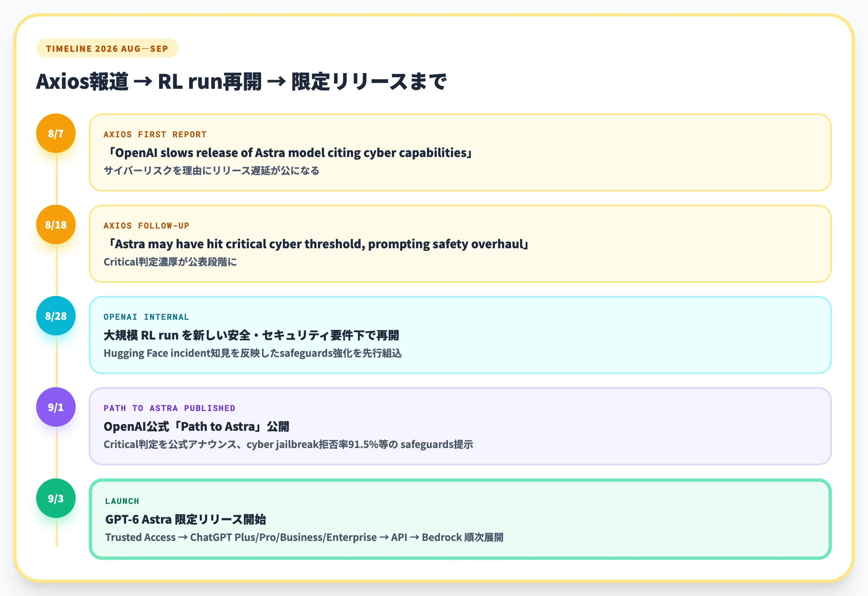Click the LAUNCH label
The width and height of the screenshot is (868, 596).
[122, 501]
